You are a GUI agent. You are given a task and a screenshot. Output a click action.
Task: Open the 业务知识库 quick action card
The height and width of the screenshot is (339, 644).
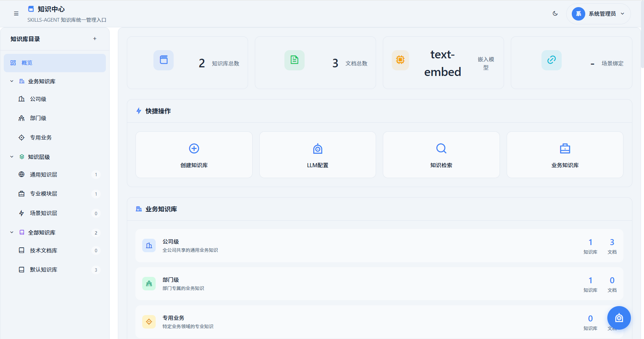[x=565, y=155]
